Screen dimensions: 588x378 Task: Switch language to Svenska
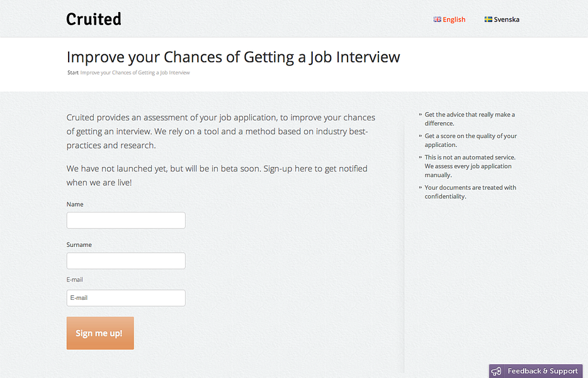(x=506, y=20)
